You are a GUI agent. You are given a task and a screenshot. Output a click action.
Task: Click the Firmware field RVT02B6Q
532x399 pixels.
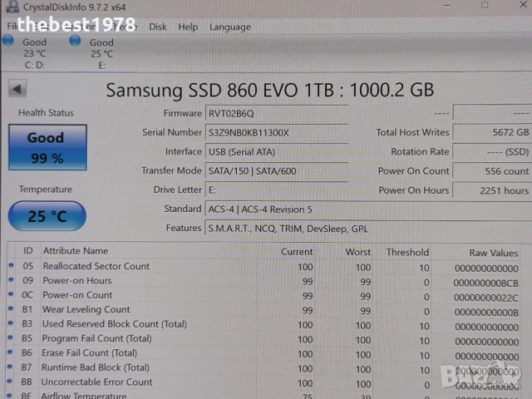click(x=277, y=113)
